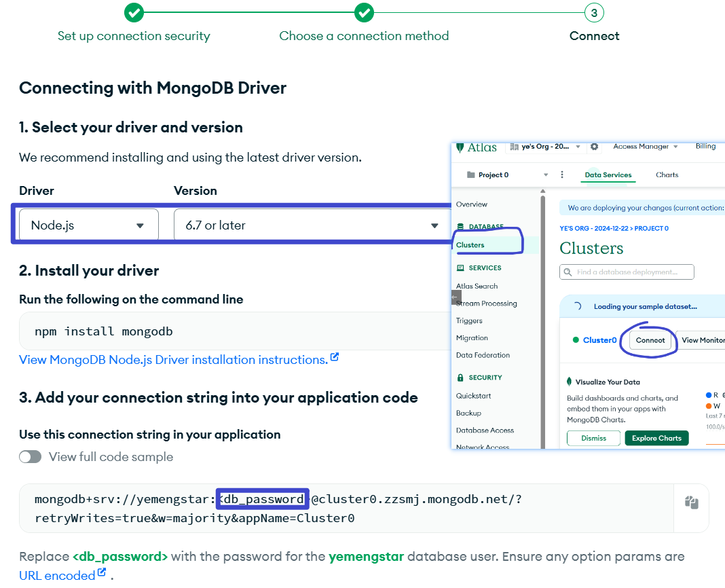The image size is (725, 588).
Task: Copy the connection string with copy icon
Action: 691,502
